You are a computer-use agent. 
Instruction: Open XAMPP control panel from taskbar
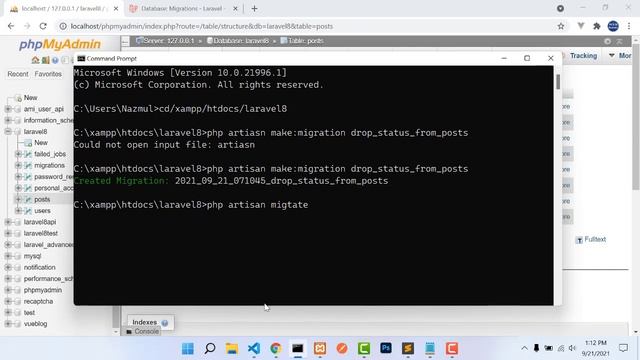pyautogui.click(x=320, y=349)
